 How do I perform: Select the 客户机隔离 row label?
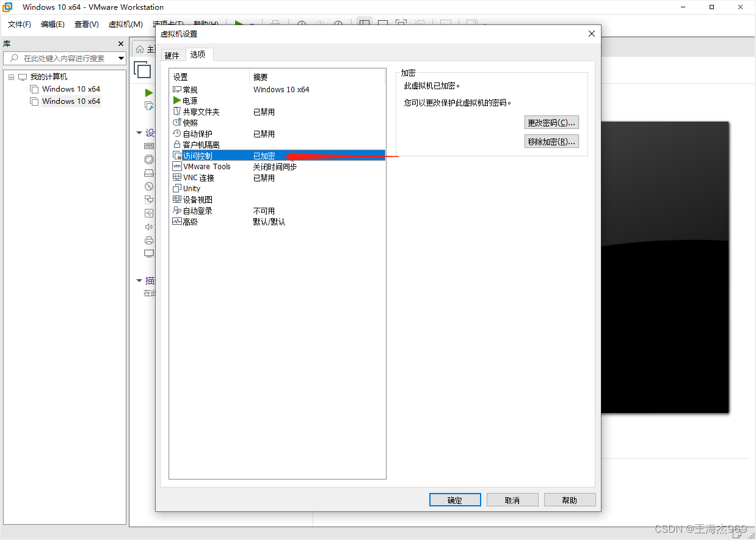(x=201, y=145)
